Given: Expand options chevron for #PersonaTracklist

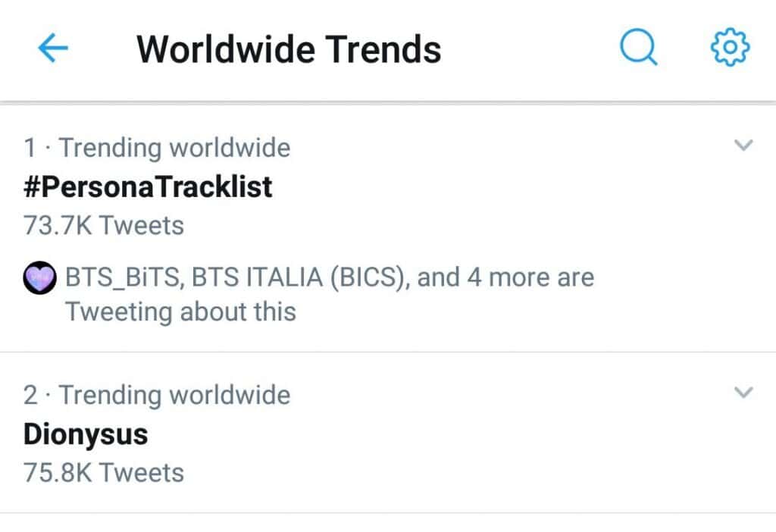Looking at the screenshot, I should pos(744,145).
